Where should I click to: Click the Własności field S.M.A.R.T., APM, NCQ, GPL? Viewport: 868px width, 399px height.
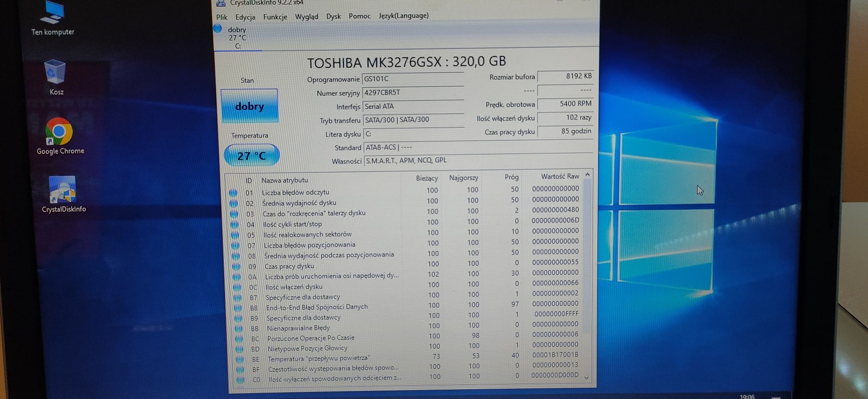[x=478, y=160]
